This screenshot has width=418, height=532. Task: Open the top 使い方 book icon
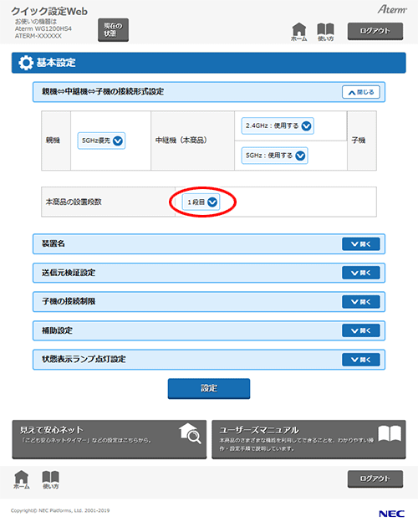click(x=325, y=32)
